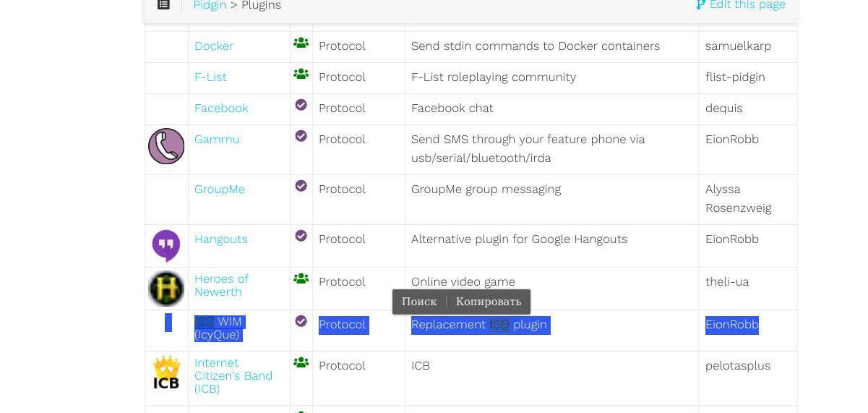Click the community icon in Internet Citizen's Band row
Screen dimensions: 868x413
301,362
